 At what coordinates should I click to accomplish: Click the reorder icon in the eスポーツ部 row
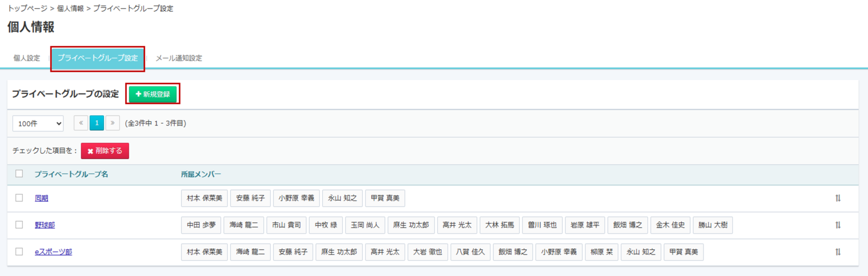click(838, 252)
